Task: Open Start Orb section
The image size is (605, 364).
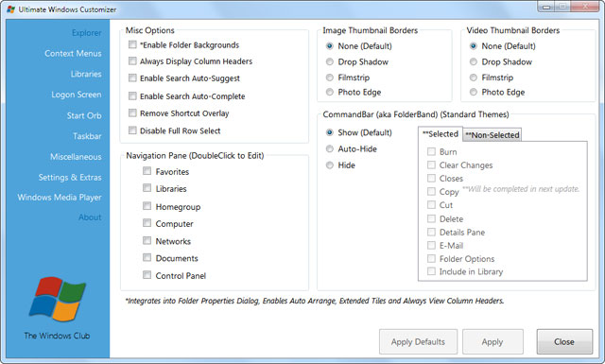Action: [x=84, y=115]
